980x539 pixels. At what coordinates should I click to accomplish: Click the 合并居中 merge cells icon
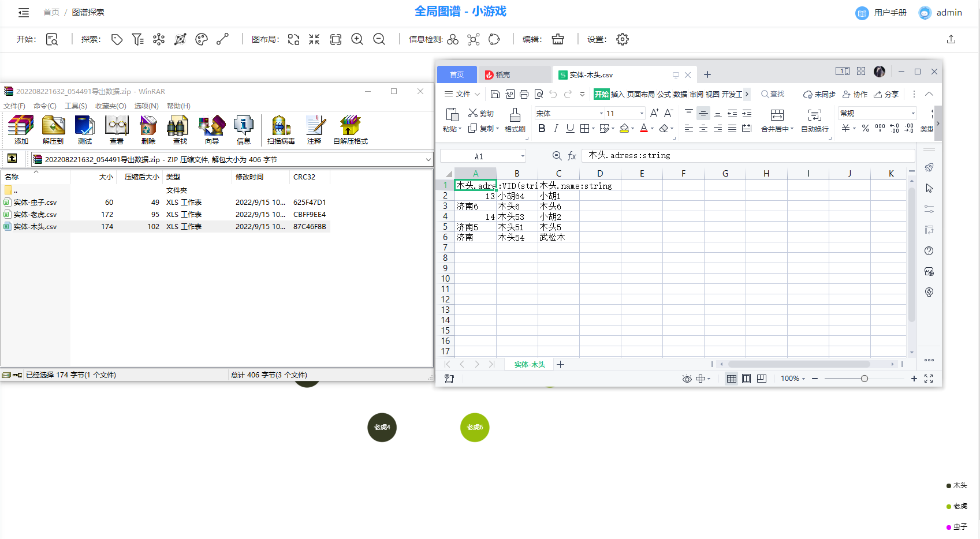tap(777, 119)
